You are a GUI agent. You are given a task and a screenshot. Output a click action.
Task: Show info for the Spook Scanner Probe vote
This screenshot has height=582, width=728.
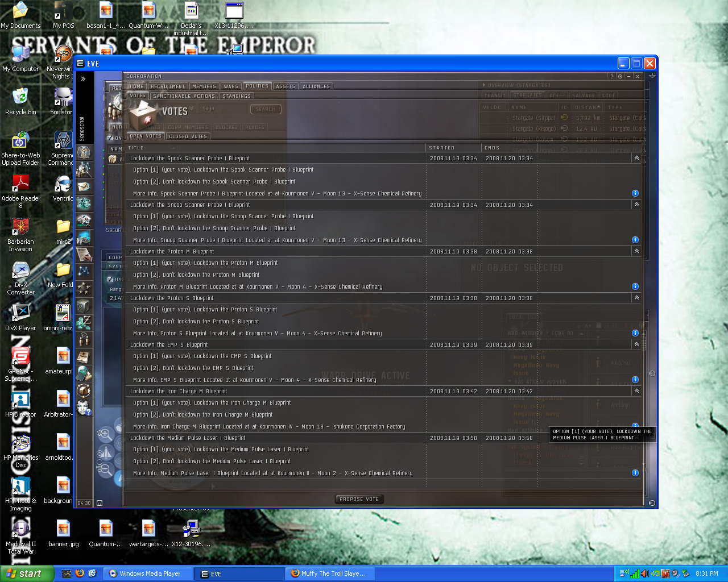pyautogui.click(x=635, y=193)
